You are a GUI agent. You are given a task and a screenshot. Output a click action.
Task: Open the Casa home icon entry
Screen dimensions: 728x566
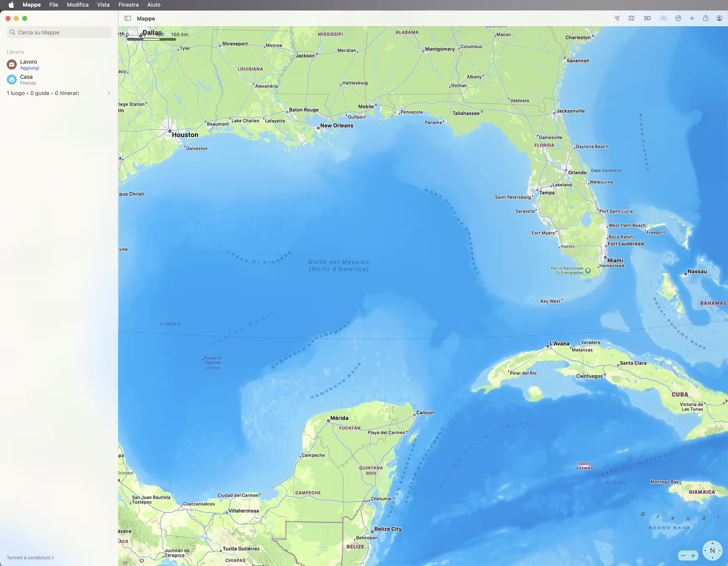(x=12, y=79)
